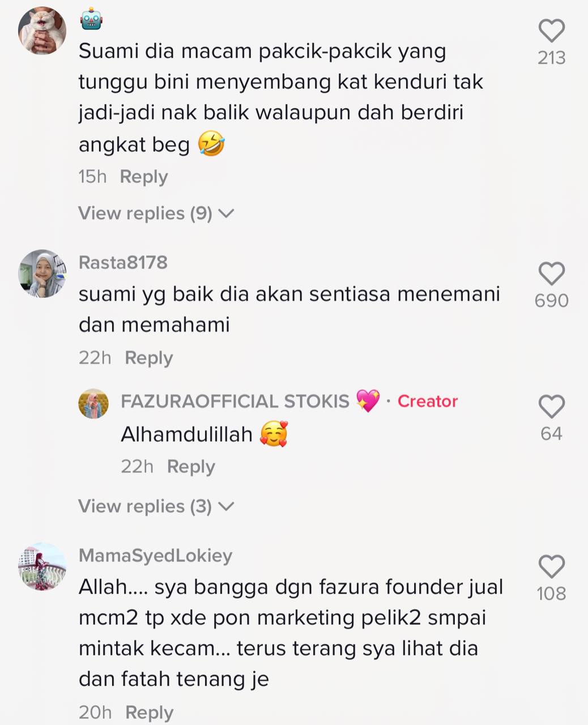
Task: Reply to MamaSyedLokiey's comment
Action: [x=149, y=713]
